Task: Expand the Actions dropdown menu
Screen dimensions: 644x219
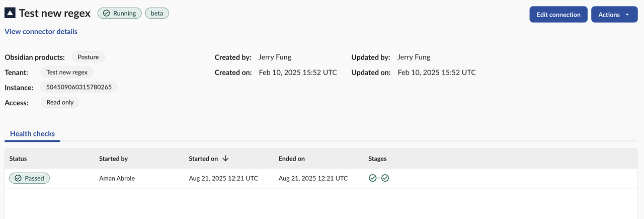Action: (x=614, y=15)
